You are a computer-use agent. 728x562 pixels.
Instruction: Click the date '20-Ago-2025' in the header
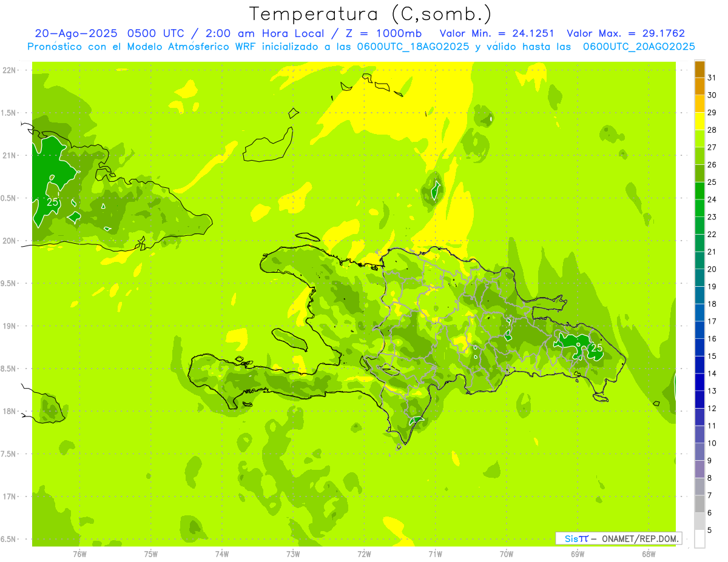pos(77,33)
